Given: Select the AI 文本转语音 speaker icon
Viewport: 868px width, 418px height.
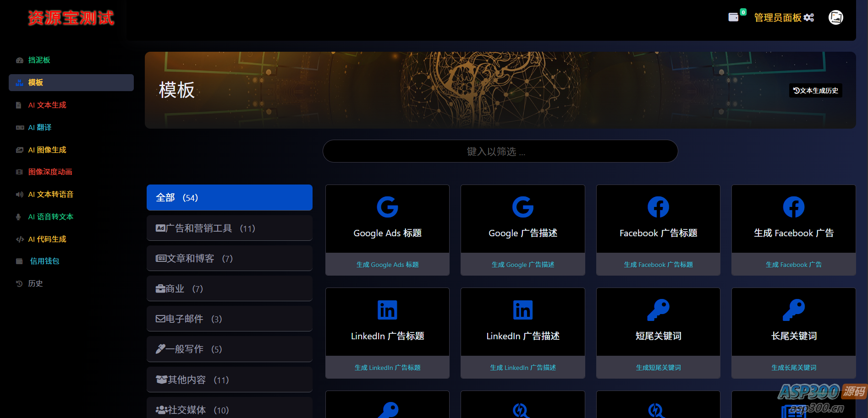Looking at the screenshot, I should click(19, 194).
